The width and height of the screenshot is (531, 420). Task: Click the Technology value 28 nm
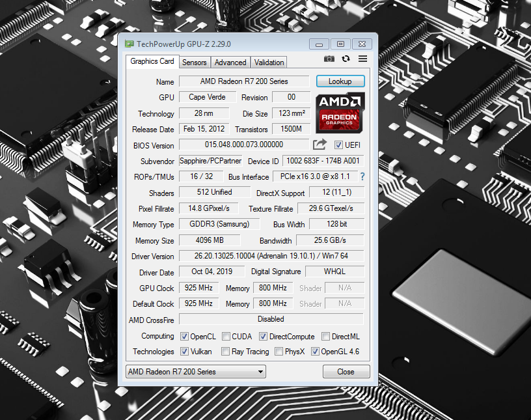204,113
